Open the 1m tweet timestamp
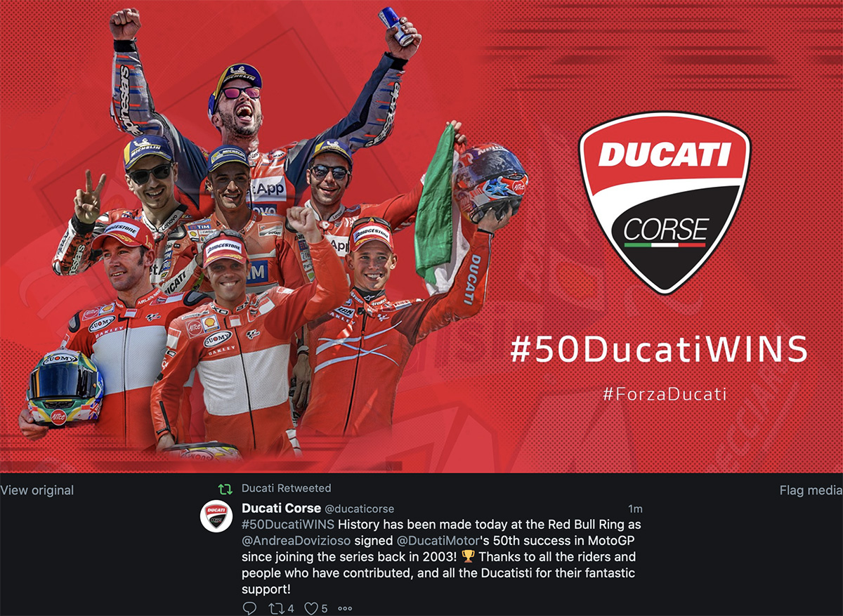 pyautogui.click(x=635, y=509)
